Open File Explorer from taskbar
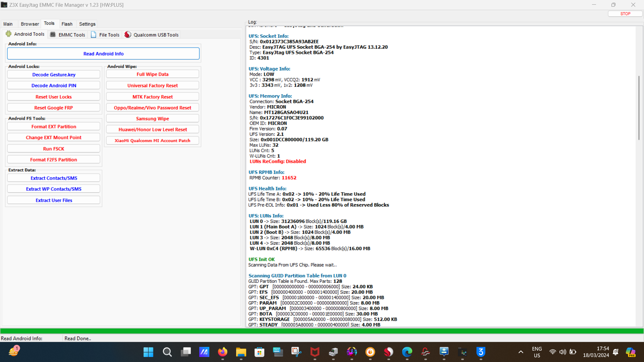Image resolution: width=644 pixels, height=362 pixels. point(241,352)
